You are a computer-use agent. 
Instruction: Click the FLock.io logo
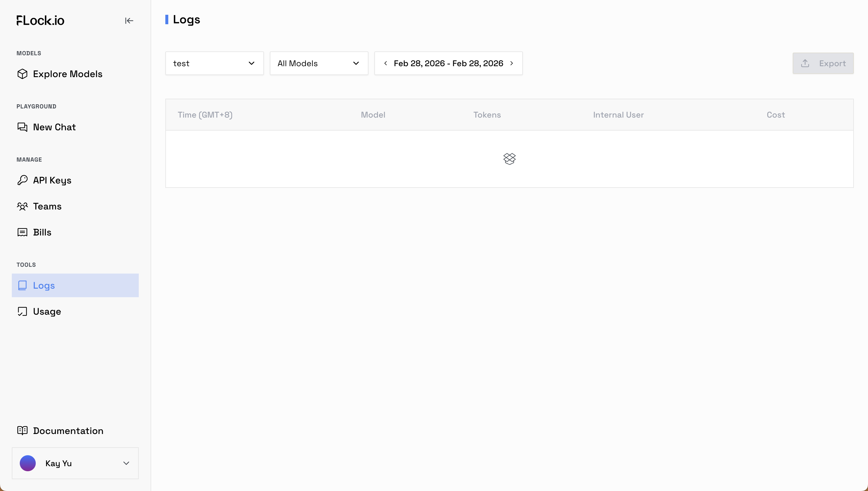40,21
